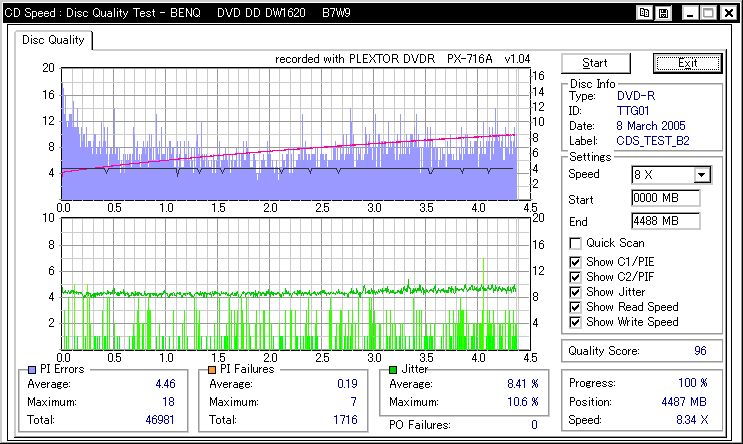Open the Speed 8 X dropdown
The width and height of the screenshot is (743, 444).
tap(701, 175)
